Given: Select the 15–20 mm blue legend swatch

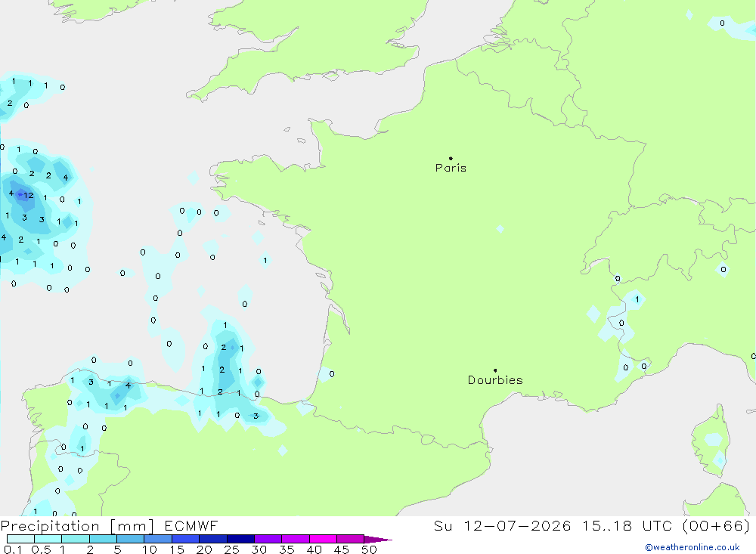Looking at the screenshot, I should 186,539.
